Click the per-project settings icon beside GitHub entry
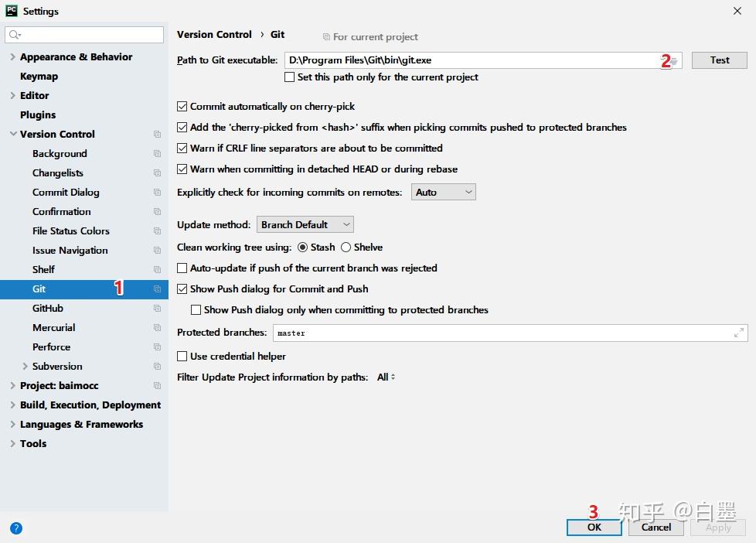This screenshot has width=756, height=543. 158,308
